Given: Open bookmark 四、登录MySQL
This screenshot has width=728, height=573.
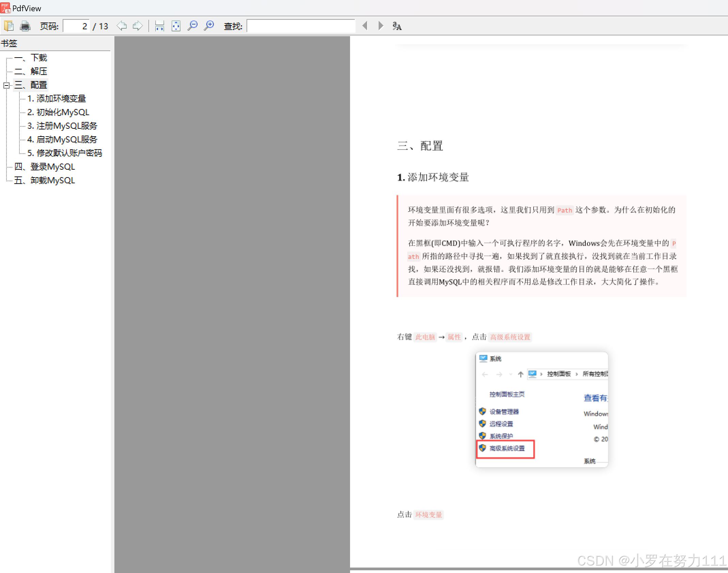Looking at the screenshot, I should point(44,167).
